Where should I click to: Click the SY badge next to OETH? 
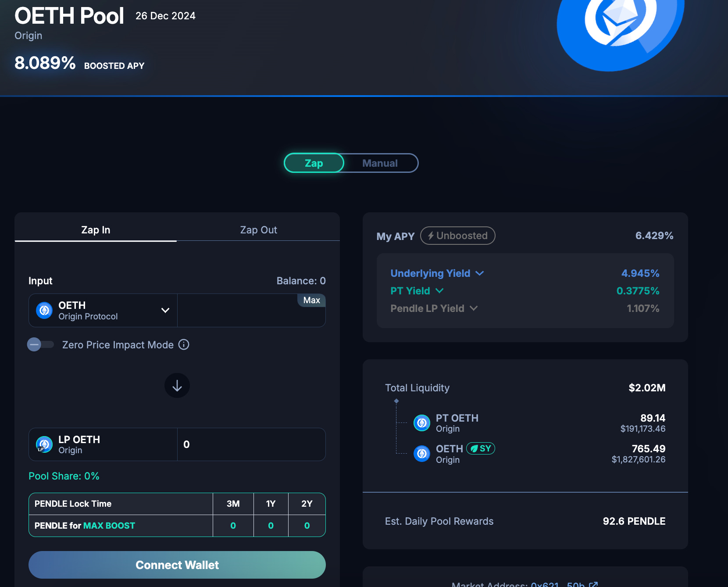481,448
